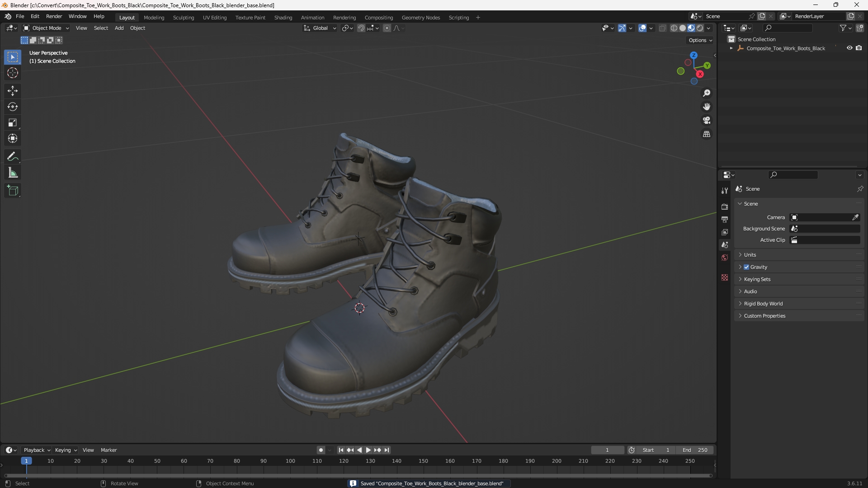
Task: Select the Annotate tool
Action: pyautogui.click(x=13, y=156)
